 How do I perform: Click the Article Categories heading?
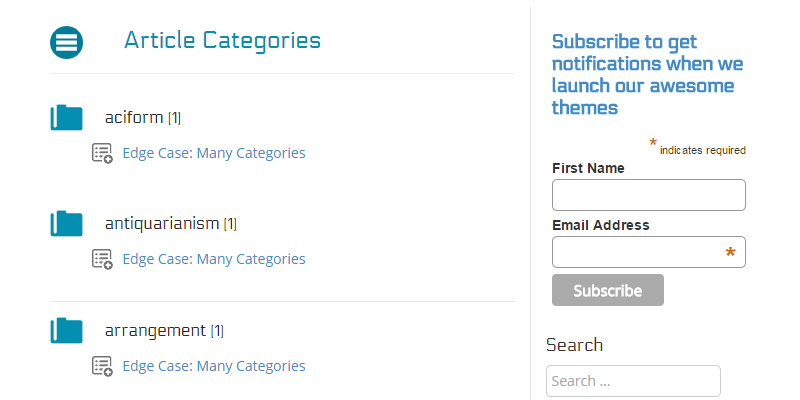222,41
